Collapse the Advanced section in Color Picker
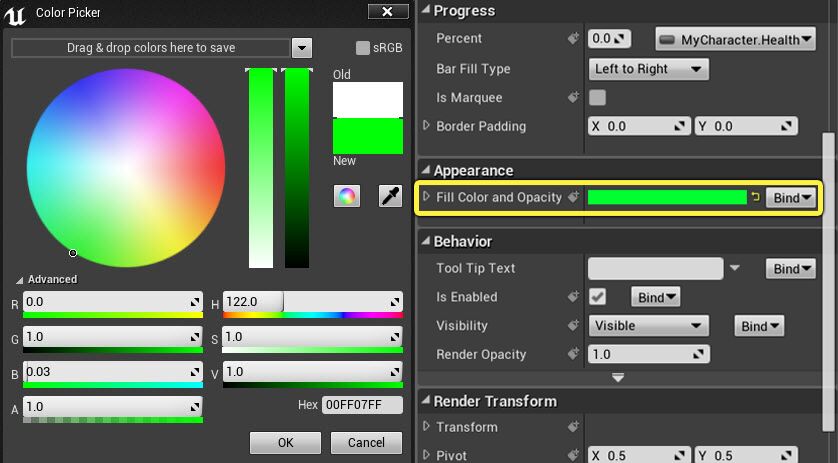 click(x=20, y=280)
